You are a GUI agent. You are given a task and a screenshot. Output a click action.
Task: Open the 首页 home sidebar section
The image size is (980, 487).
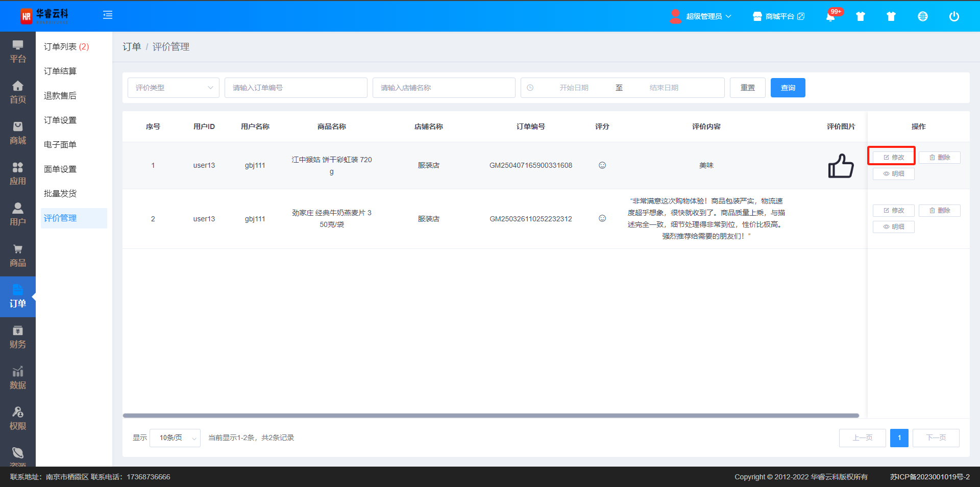[x=18, y=92]
